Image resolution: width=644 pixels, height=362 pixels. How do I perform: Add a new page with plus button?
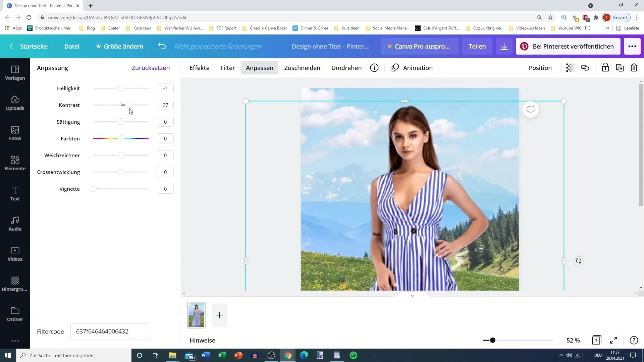220,315
